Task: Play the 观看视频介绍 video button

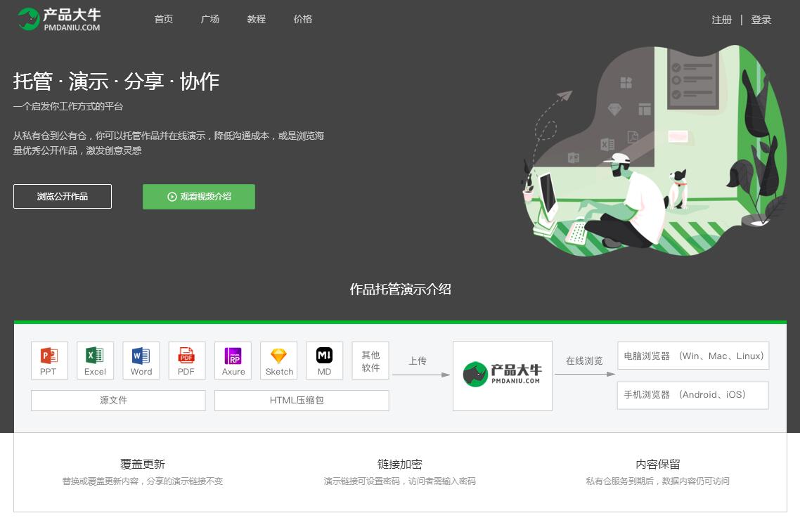Action: pyautogui.click(x=199, y=197)
